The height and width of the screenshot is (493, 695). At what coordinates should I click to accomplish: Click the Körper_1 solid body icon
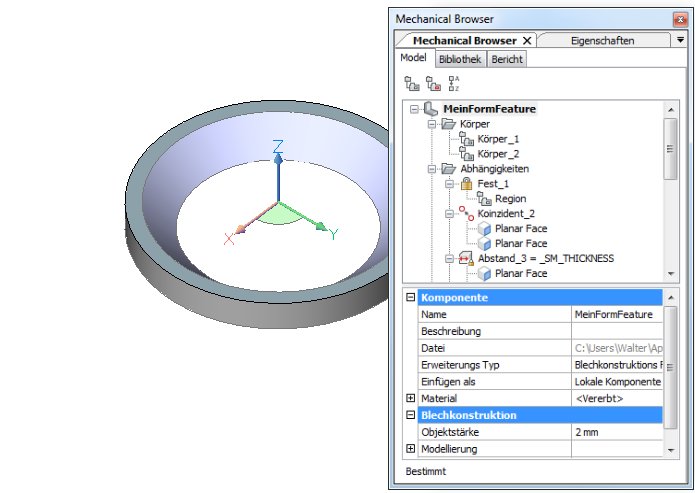pyautogui.click(x=466, y=139)
